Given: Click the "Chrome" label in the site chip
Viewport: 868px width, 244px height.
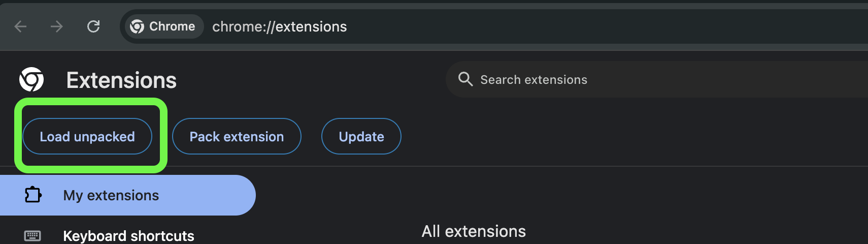Looking at the screenshot, I should [172, 26].
